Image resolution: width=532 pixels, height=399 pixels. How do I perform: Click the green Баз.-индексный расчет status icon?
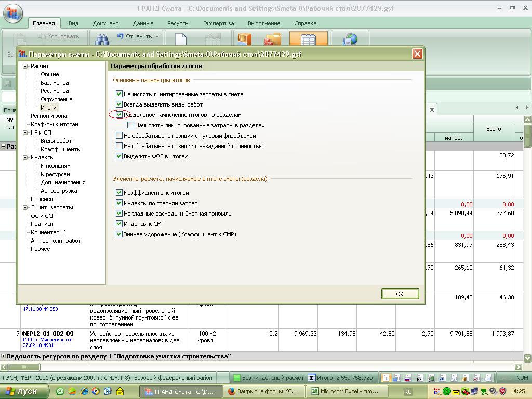pyautogui.click(x=237, y=378)
